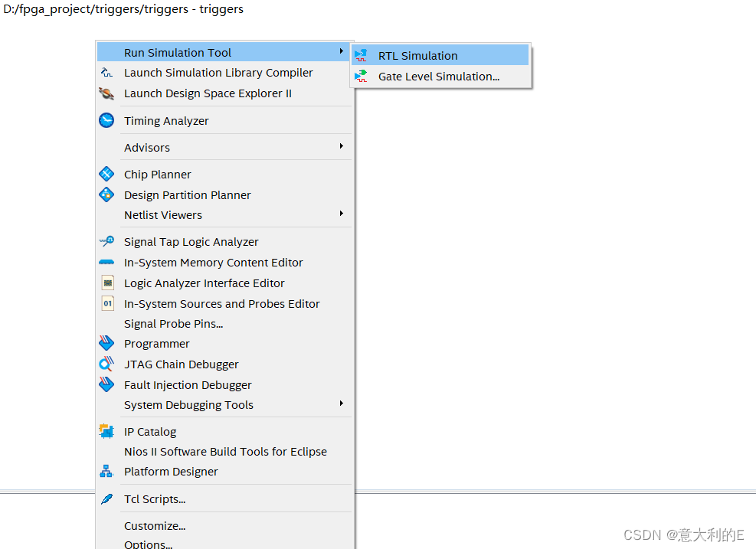Viewport: 756px width, 549px height.
Task: Click the Tcl Scripts feather icon
Action: (106, 499)
